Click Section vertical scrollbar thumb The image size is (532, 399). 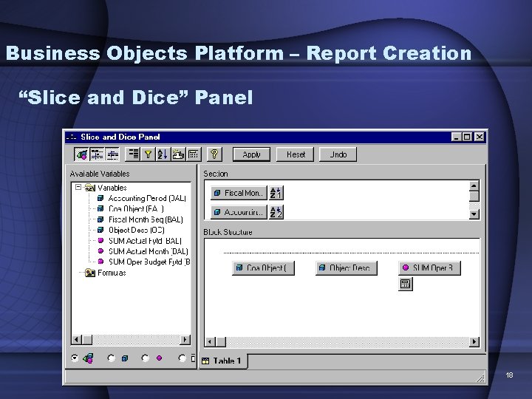(474, 196)
